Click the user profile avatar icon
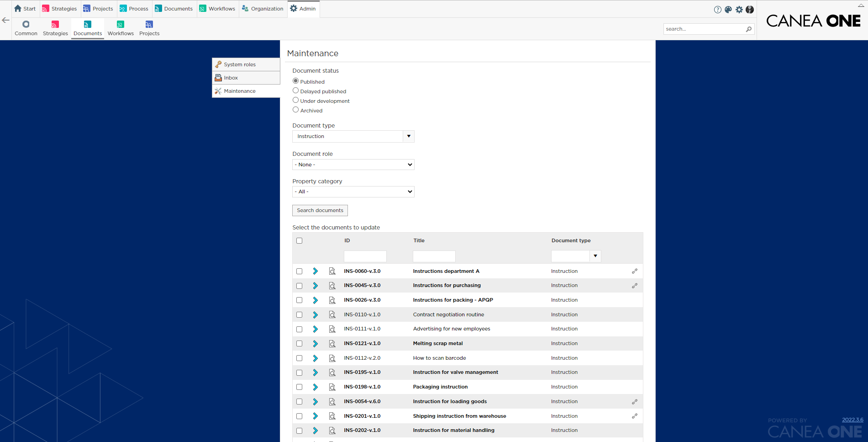Screen dimensions: 868x442 750,10
